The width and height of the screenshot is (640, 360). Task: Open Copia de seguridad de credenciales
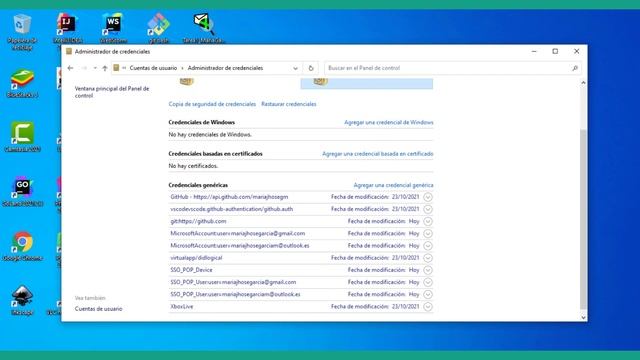[212, 104]
